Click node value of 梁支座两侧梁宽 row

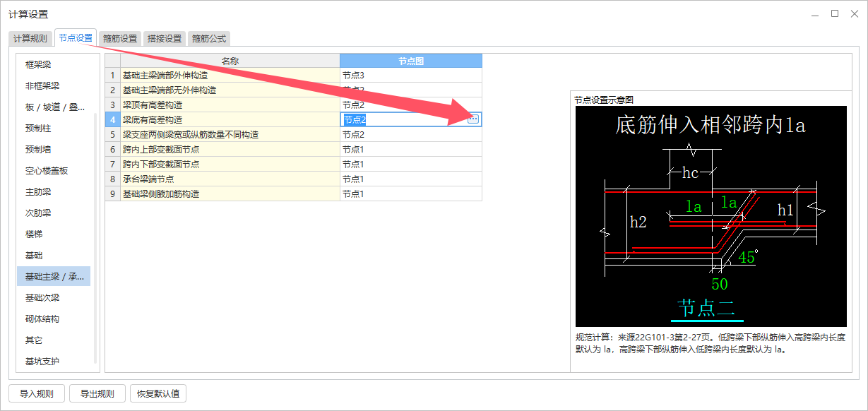(411, 134)
